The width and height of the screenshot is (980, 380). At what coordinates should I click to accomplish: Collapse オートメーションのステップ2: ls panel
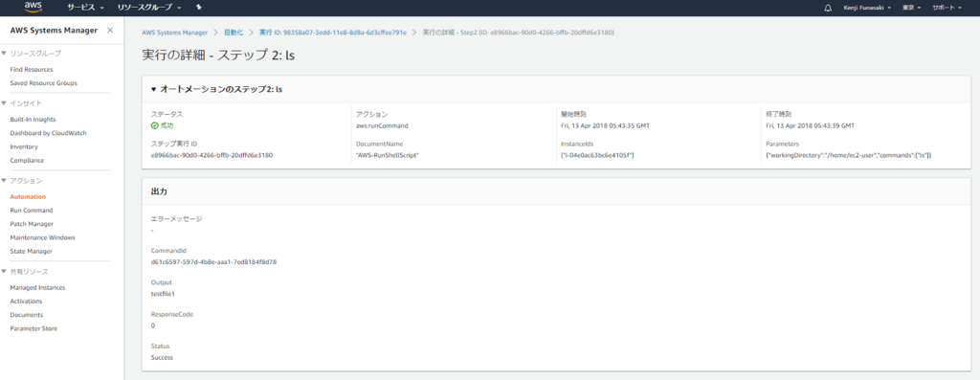(154, 89)
